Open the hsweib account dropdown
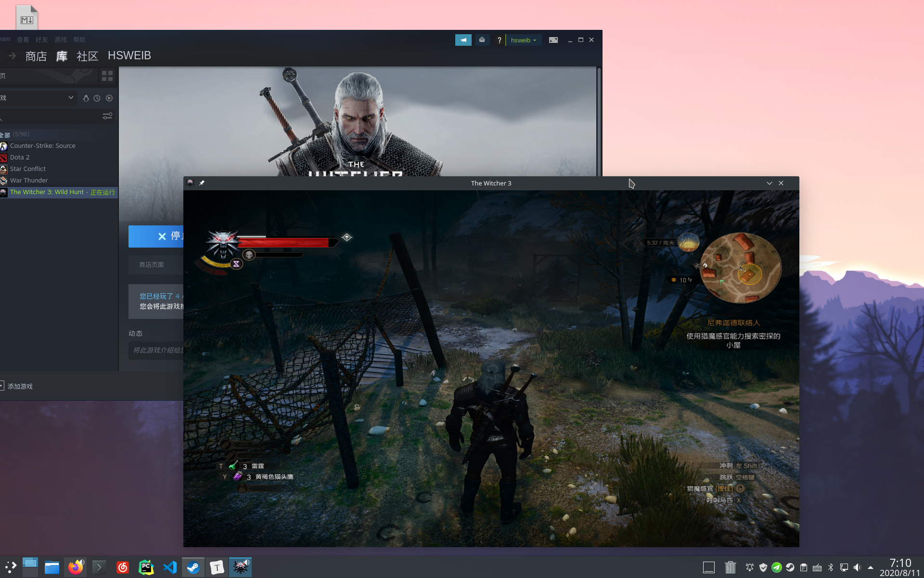The height and width of the screenshot is (578, 924). tap(524, 40)
